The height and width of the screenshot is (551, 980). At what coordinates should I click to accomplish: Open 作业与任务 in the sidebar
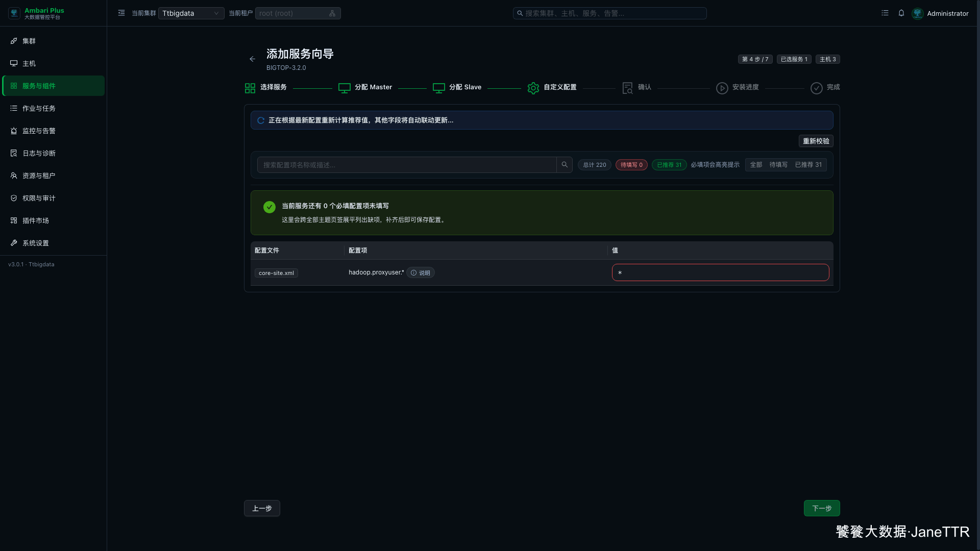(x=53, y=108)
